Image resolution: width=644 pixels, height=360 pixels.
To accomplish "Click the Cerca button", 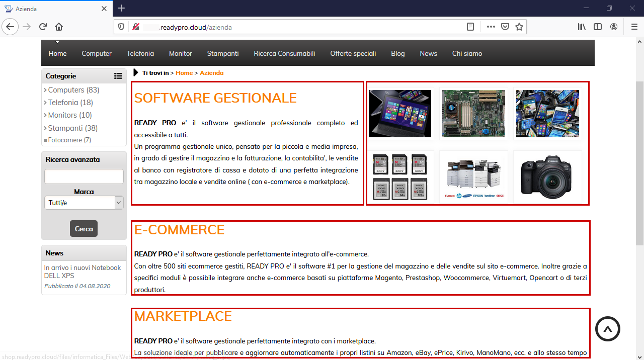I will click(84, 229).
